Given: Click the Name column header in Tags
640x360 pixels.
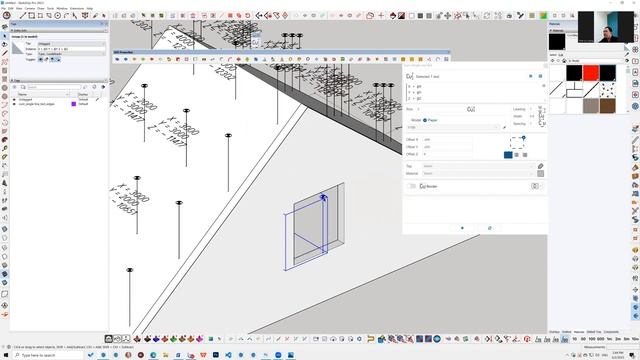Looking at the screenshot, I should [x=42, y=94].
